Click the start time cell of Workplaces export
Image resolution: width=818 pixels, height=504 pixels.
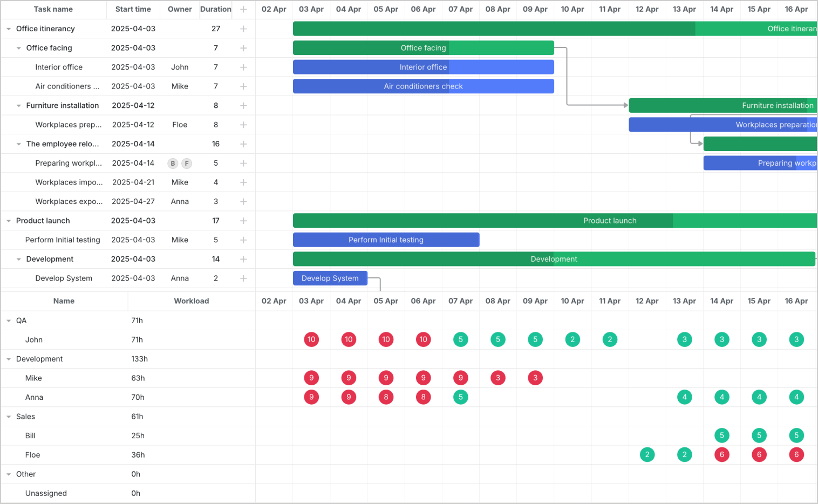pyautogui.click(x=133, y=201)
